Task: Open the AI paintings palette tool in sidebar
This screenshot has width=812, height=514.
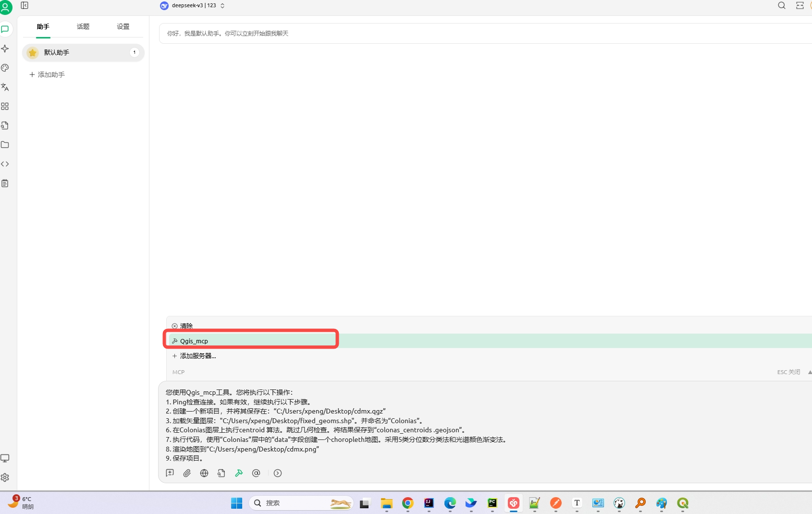Action: [5, 68]
